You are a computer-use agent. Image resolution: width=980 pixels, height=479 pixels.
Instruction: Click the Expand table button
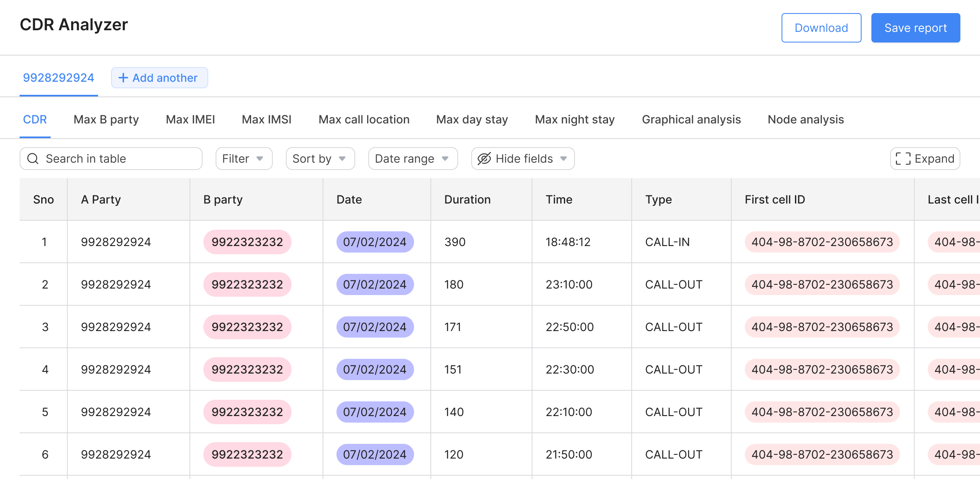coord(925,159)
